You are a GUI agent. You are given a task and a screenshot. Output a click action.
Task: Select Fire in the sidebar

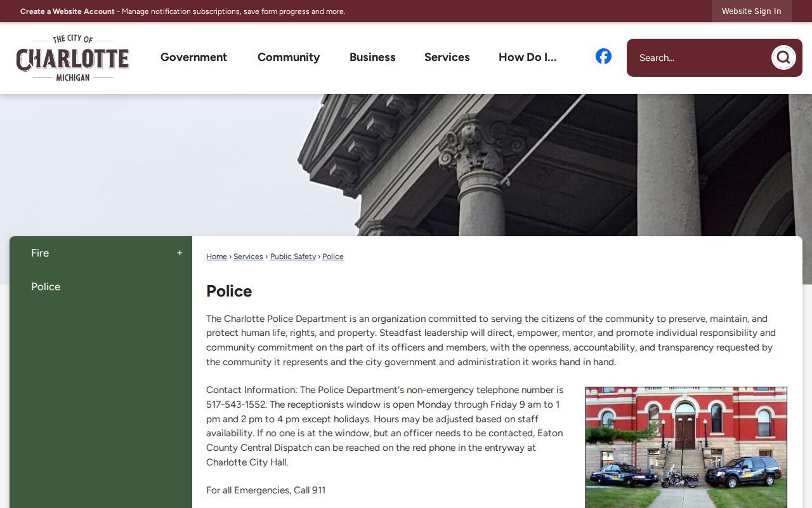[40, 253]
